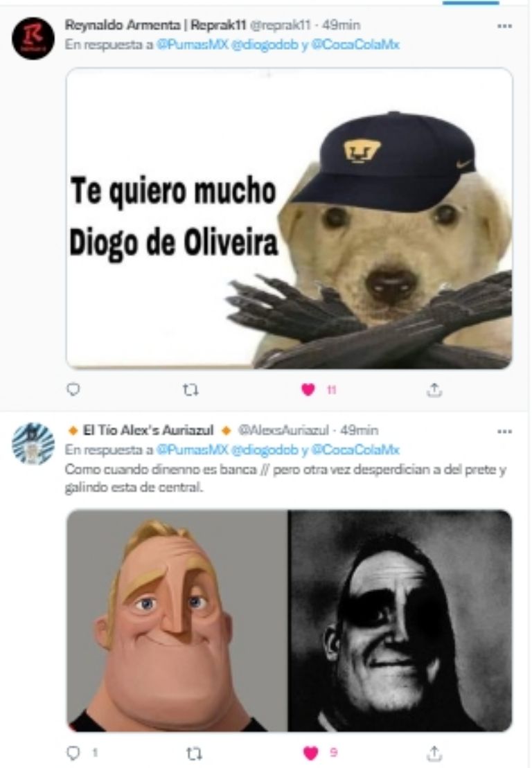
Task: Unlike El Tío Alex's tweet with 9 likes
Action: [x=310, y=753]
